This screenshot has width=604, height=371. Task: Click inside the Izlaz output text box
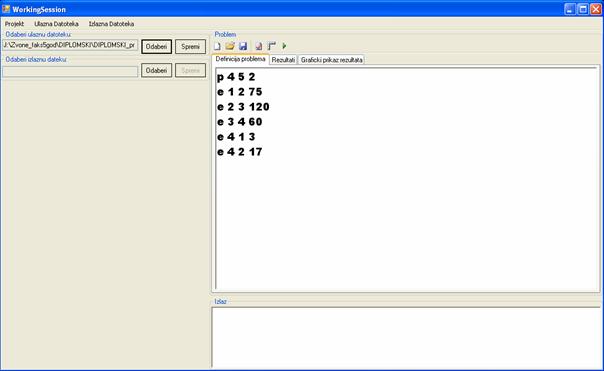pyautogui.click(x=407, y=337)
